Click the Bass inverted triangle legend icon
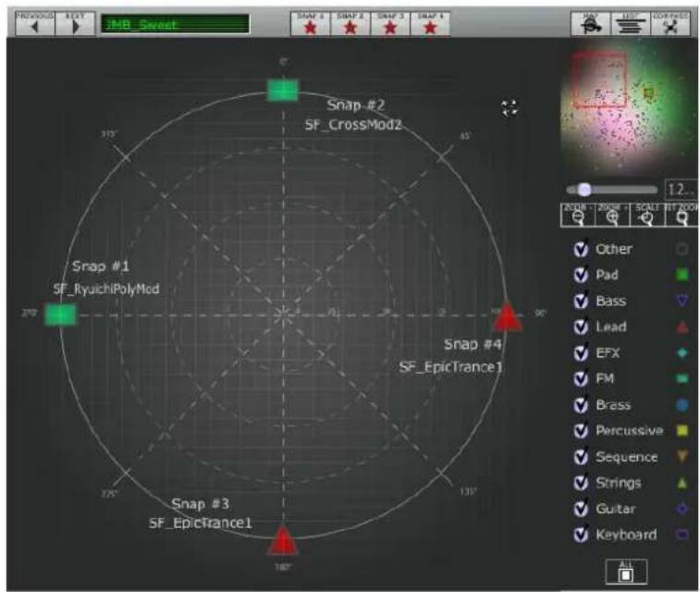The height and width of the screenshot is (592, 700). click(682, 301)
